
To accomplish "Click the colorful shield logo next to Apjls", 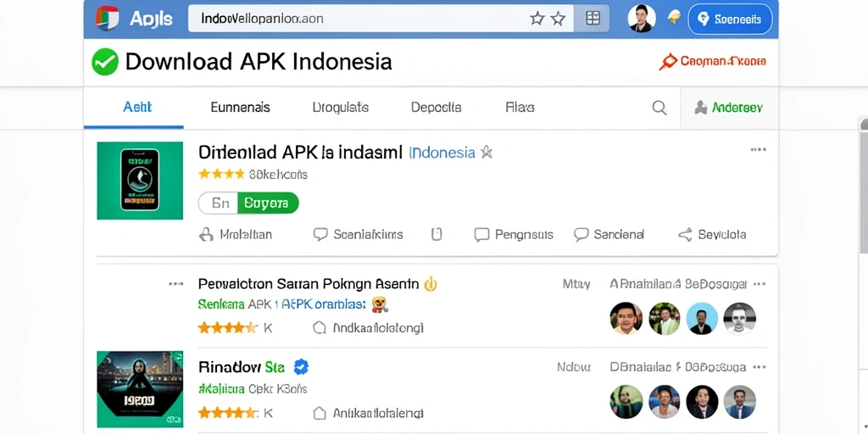I will coord(107,19).
